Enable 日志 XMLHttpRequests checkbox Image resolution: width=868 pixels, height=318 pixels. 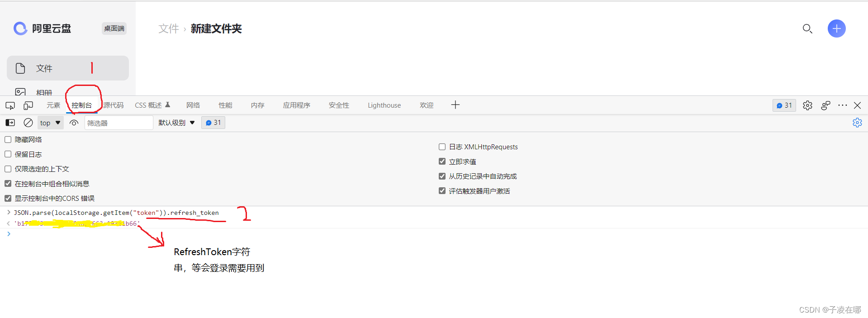coord(442,147)
